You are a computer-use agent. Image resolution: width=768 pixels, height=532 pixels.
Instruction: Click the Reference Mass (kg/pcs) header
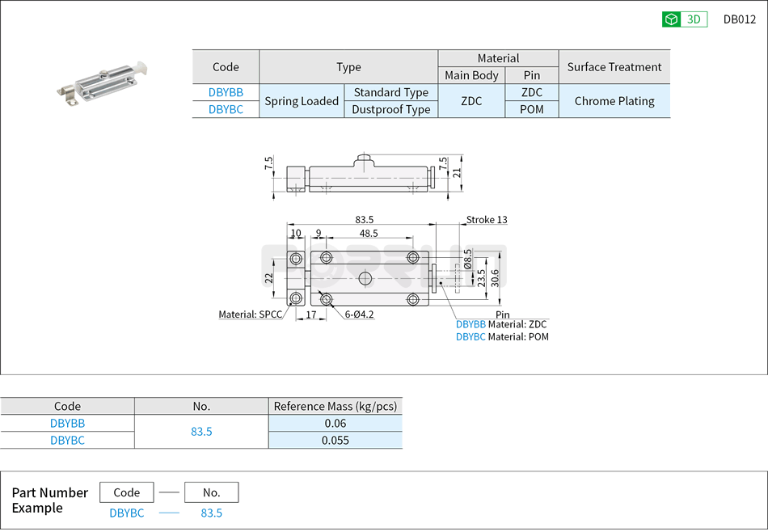pos(335,406)
